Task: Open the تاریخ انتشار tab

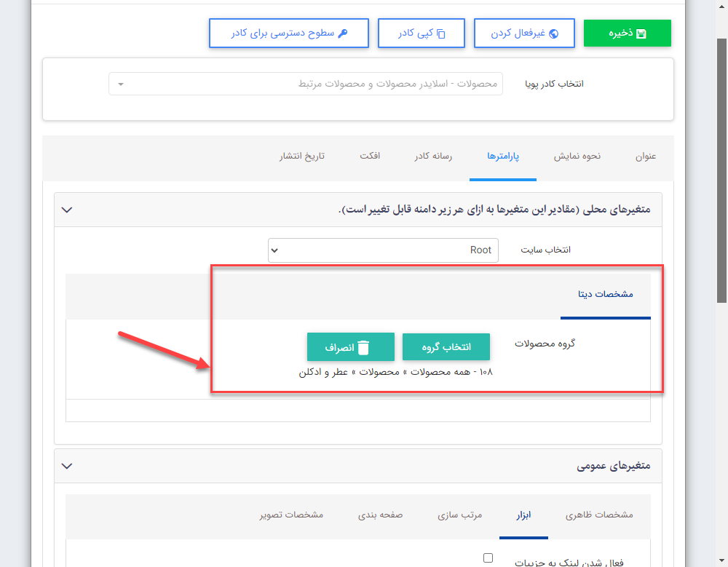Action: coord(301,155)
